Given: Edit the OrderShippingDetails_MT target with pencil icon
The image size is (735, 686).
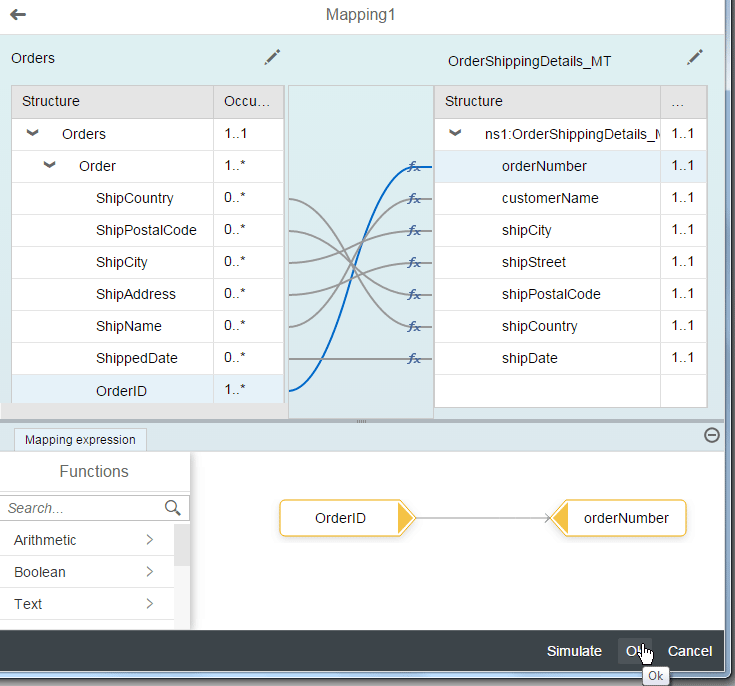Looking at the screenshot, I should click(x=695, y=58).
